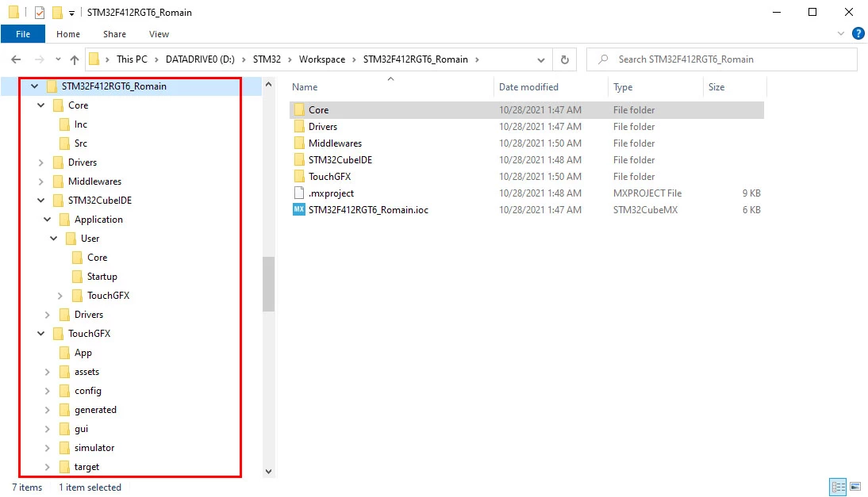Go back with the Back arrow
The width and height of the screenshot is (868, 497).
[x=16, y=59]
